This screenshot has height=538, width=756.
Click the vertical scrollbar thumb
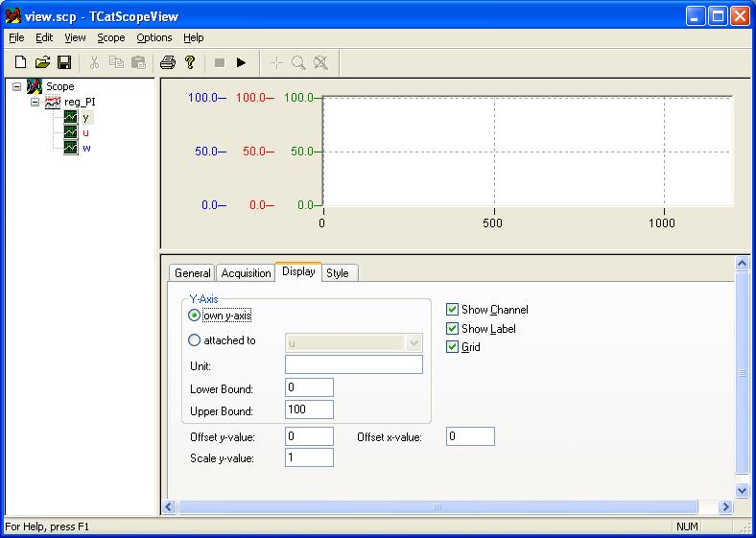[742, 372]
